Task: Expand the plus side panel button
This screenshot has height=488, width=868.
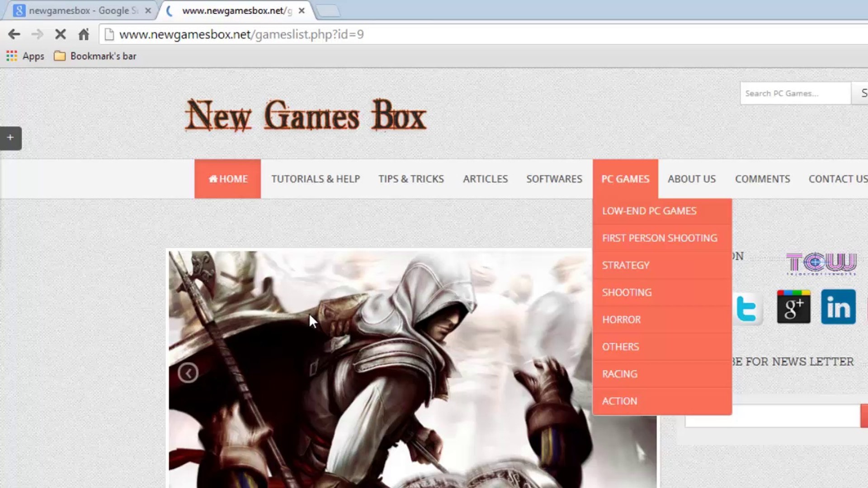Action: (x=10, y=138)
